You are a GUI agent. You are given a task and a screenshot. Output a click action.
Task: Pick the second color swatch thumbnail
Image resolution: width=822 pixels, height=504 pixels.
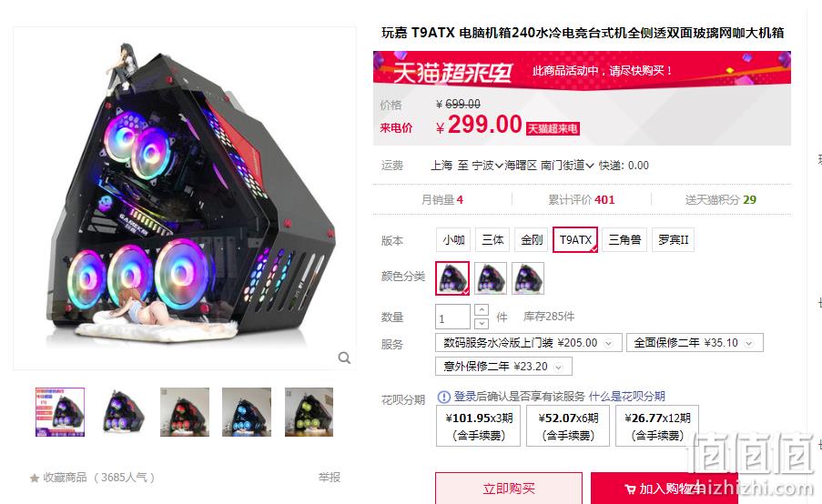[491, 278]
